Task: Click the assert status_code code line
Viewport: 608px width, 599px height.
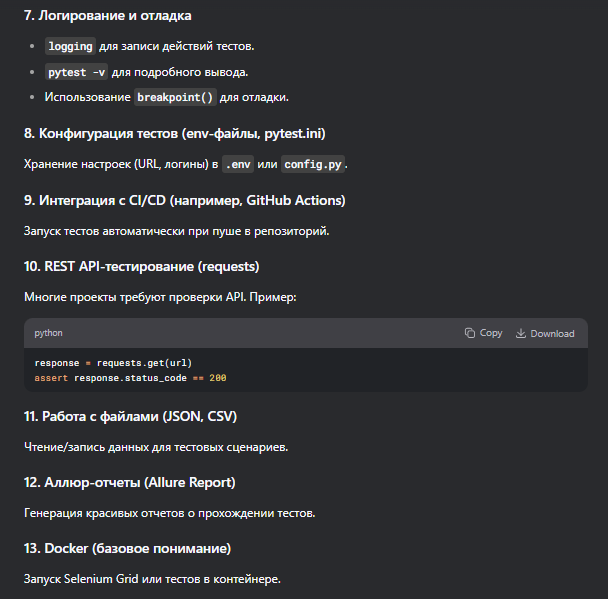Action: click(x=130, y=378)
